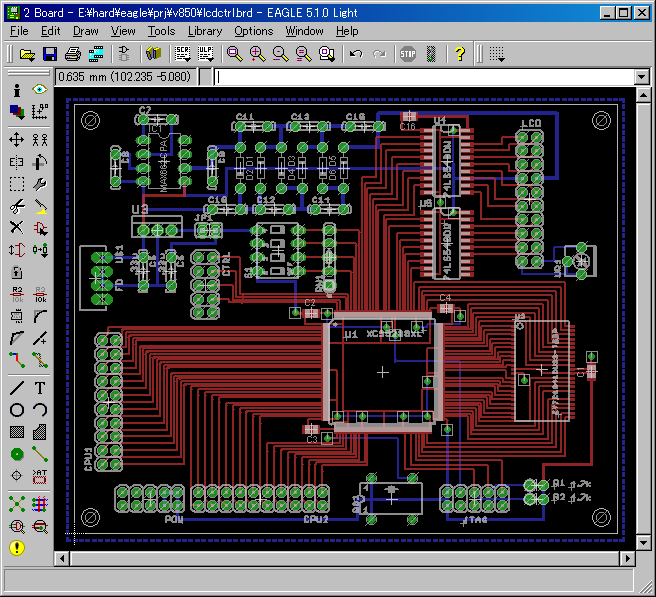Image resolution: width=656 pixels, height=597 pixels.
Task: Save the board with the floppy disk icon
Action: point(50,54)
